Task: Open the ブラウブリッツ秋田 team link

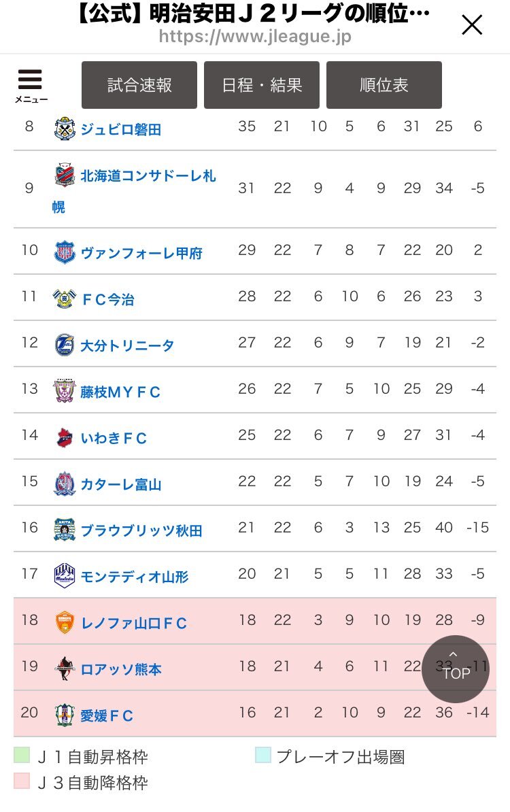Action: 141,531
